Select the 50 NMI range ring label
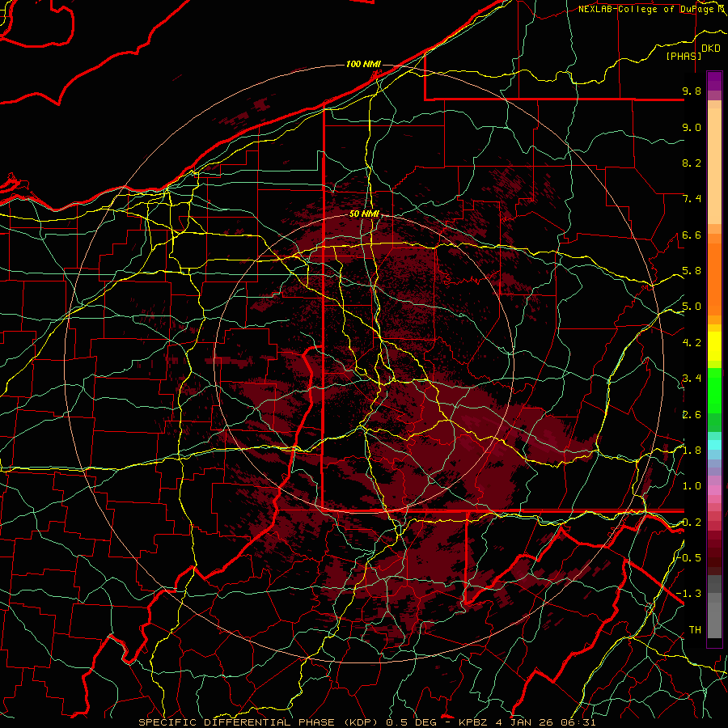Screen dimensions: 728x728 point(364,214)
